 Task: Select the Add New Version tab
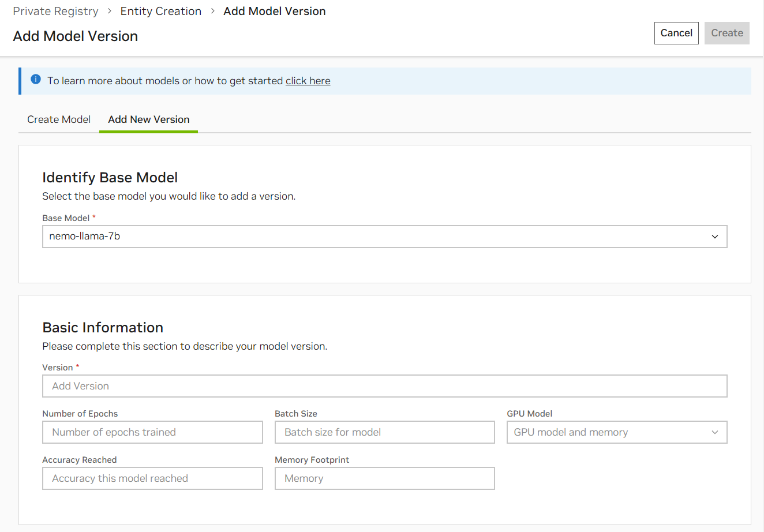[149, 119]
